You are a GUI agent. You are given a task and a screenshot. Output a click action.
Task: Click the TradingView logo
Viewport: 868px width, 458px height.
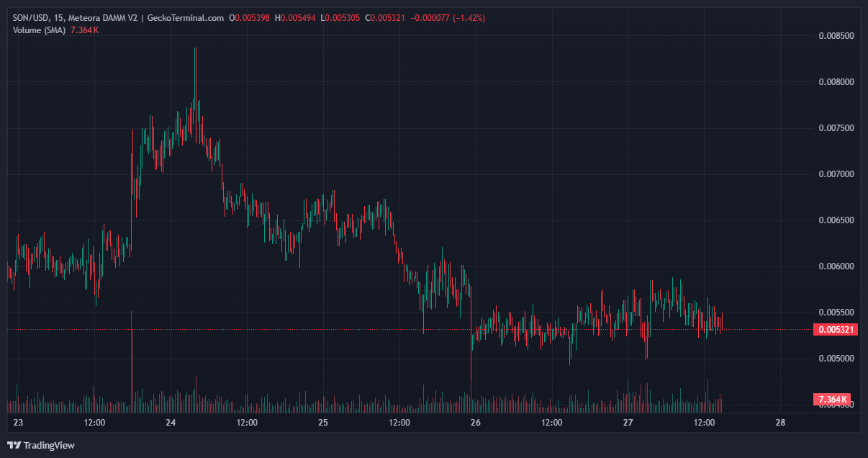(x=14, y=445)
